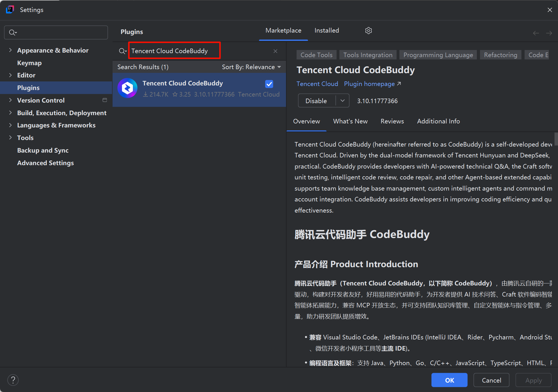The image size is (558, 392).
Task: Open the Disable button dropdown arrow
Action: (342, 101)
